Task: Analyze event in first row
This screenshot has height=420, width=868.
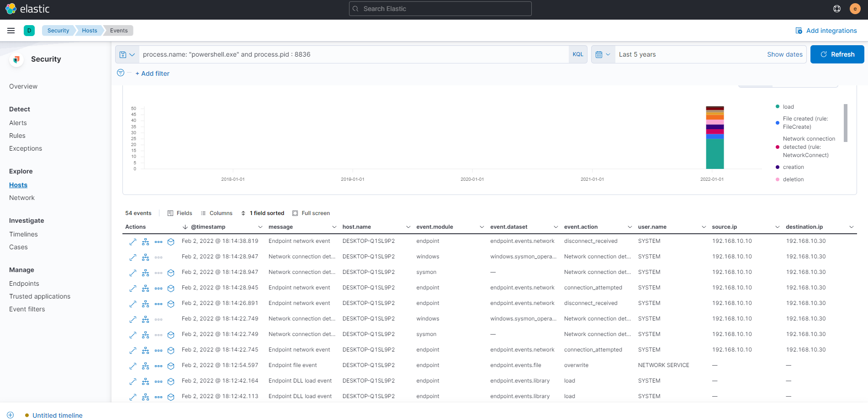Action: 145,241
